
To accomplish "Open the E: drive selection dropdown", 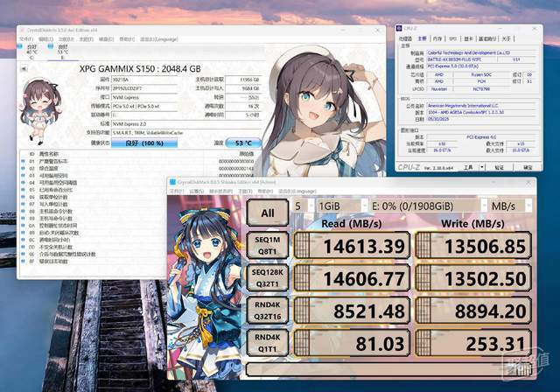I will (429, 206).
